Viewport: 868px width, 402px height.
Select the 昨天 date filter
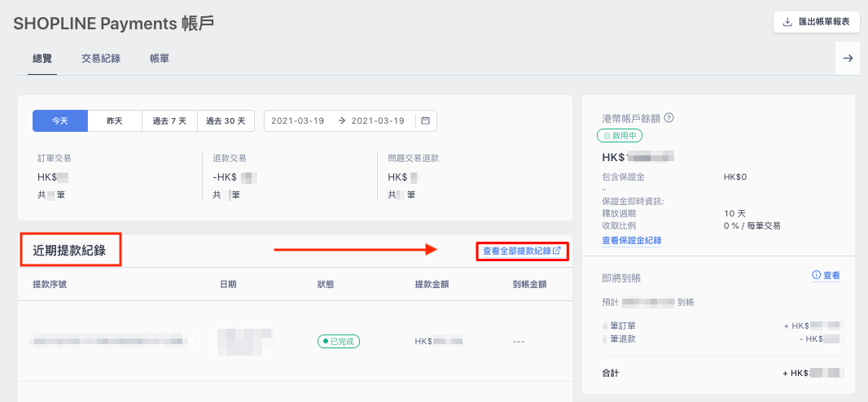click(x=115, y=120)
